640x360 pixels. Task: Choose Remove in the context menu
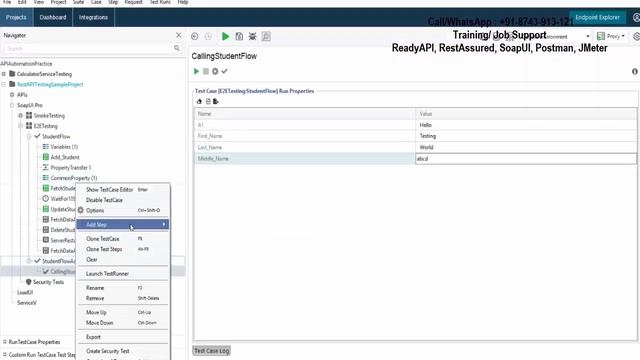pyautogui.click(x=122, y=298)
